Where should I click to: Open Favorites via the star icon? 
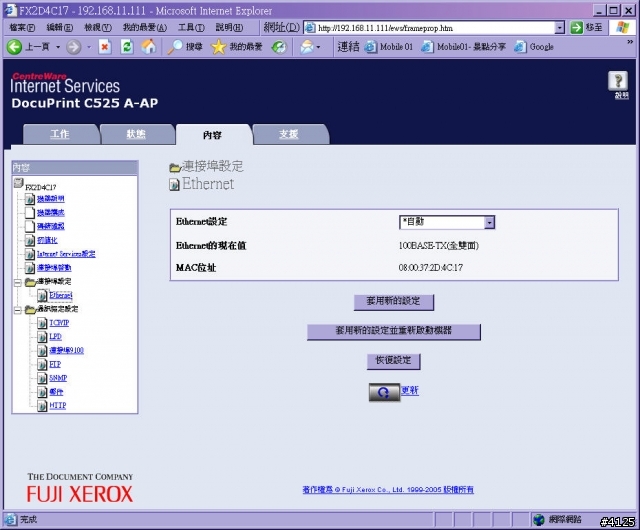pyautogui.click(x=218, y=47)
